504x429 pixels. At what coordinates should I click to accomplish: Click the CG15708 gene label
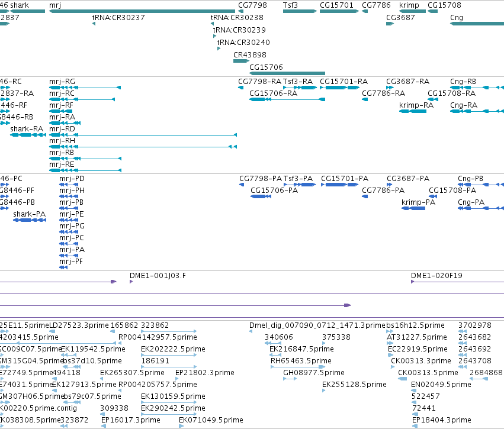[x=444, y=5]
